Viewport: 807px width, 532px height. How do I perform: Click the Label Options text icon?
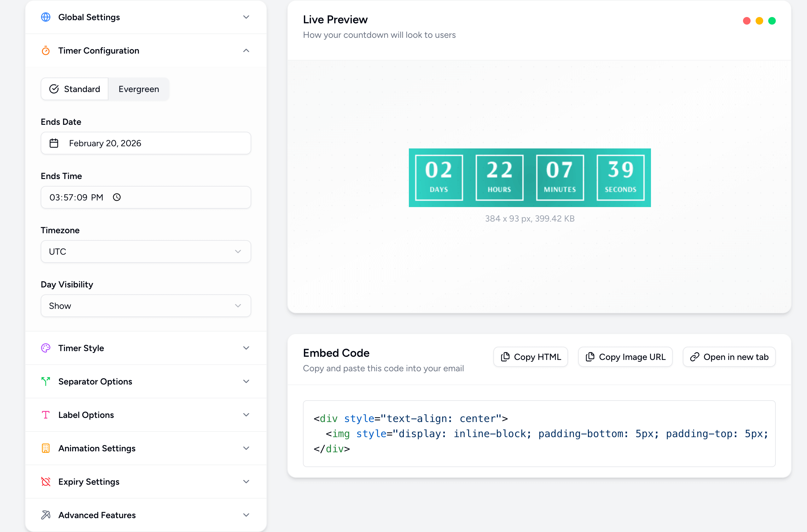pyautogui.click(x=45, y=415)
